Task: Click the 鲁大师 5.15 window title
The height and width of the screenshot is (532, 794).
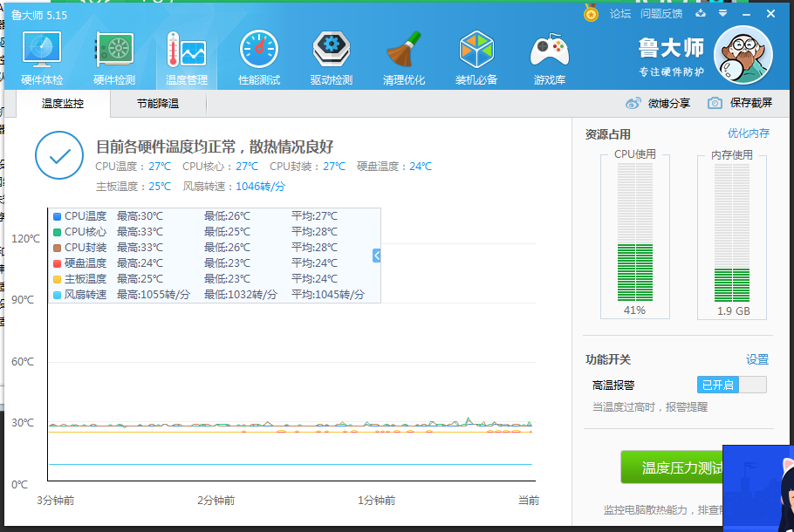Action: pyautogui.click(x=39, y=15)
